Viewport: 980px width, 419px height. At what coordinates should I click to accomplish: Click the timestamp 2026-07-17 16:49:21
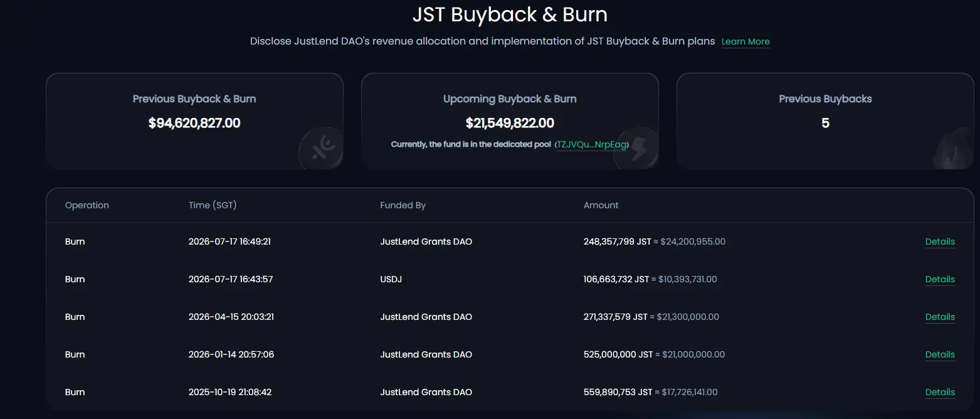229,241
